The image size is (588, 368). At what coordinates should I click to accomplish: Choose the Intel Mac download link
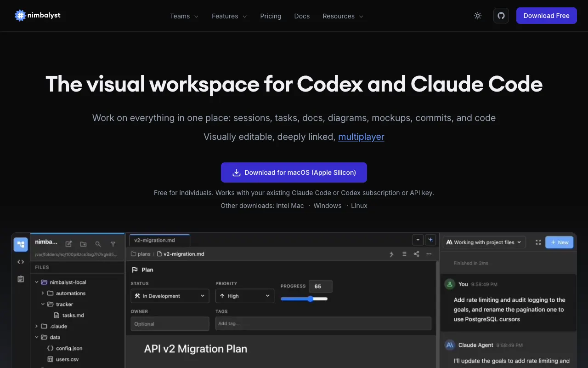click(290, 206)
